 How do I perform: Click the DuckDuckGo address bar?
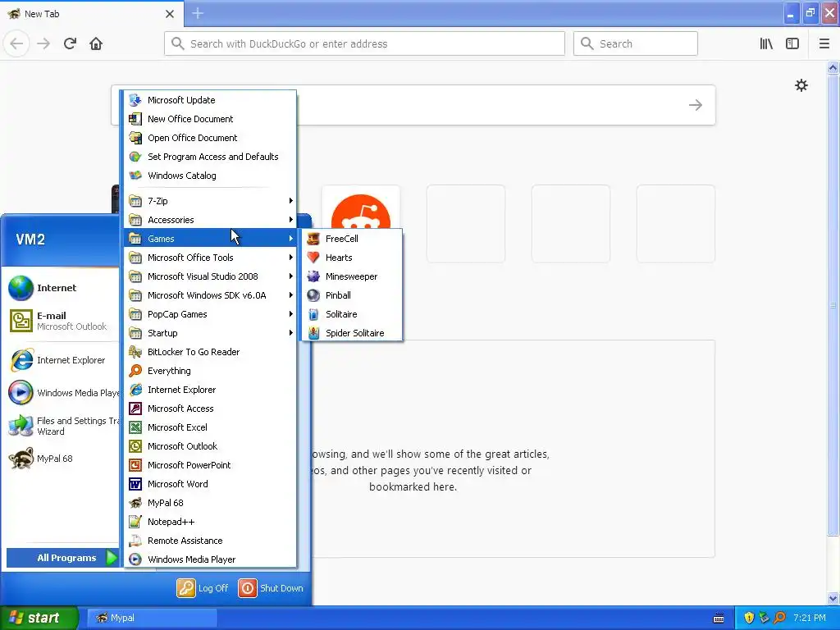(x=364, y=44)
